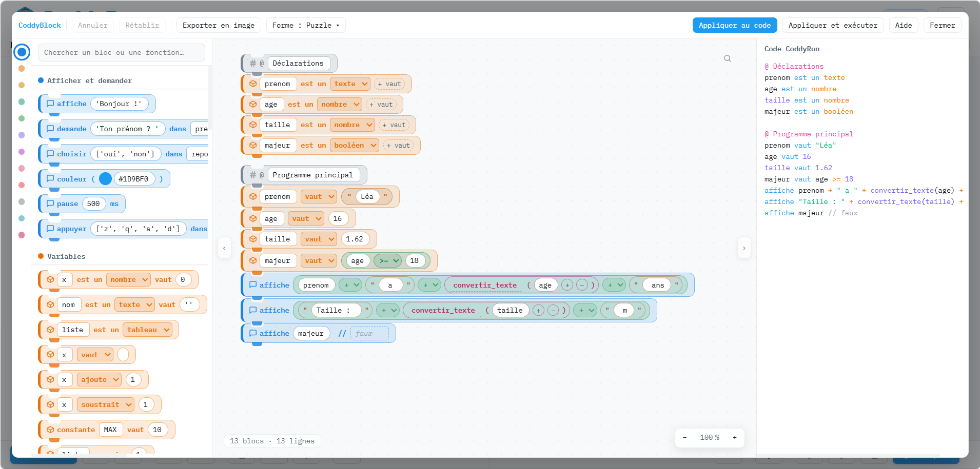Select the purple category dot in sidebar
Screen dimensions: 980x469
[x=22, y=135]
